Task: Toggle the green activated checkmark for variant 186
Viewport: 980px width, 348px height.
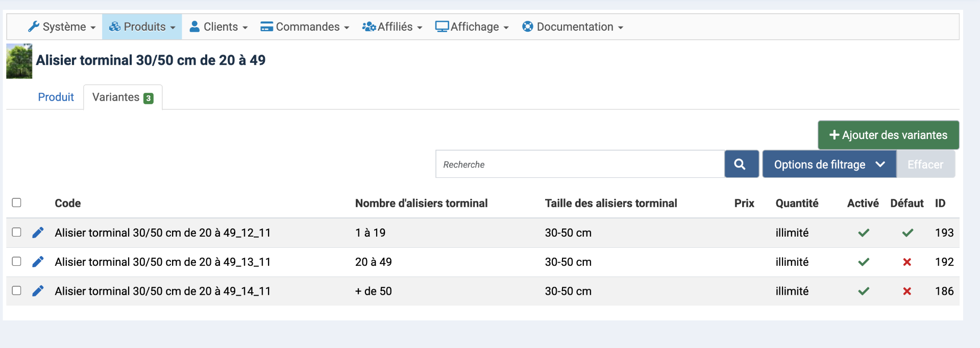Action: (863, 291)
